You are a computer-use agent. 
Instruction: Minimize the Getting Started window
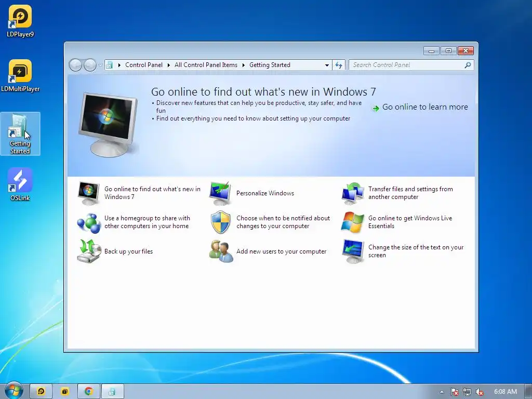431,51
